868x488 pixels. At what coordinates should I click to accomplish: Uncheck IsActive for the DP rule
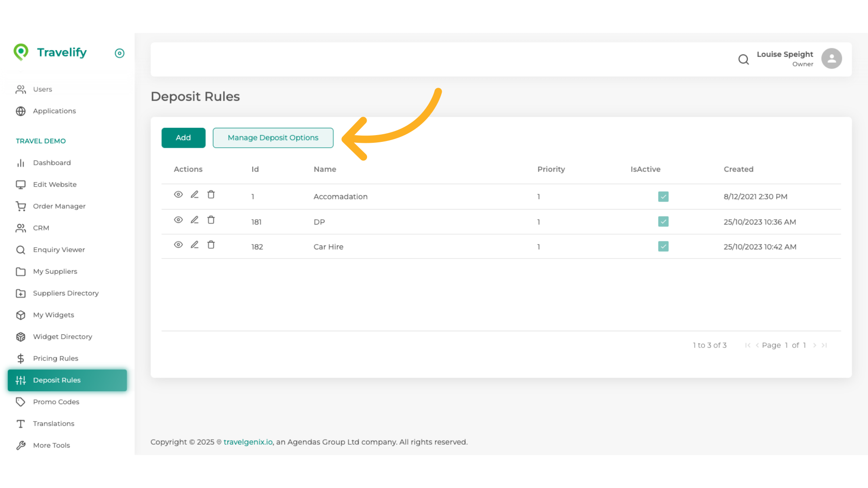tap(663, 221)
